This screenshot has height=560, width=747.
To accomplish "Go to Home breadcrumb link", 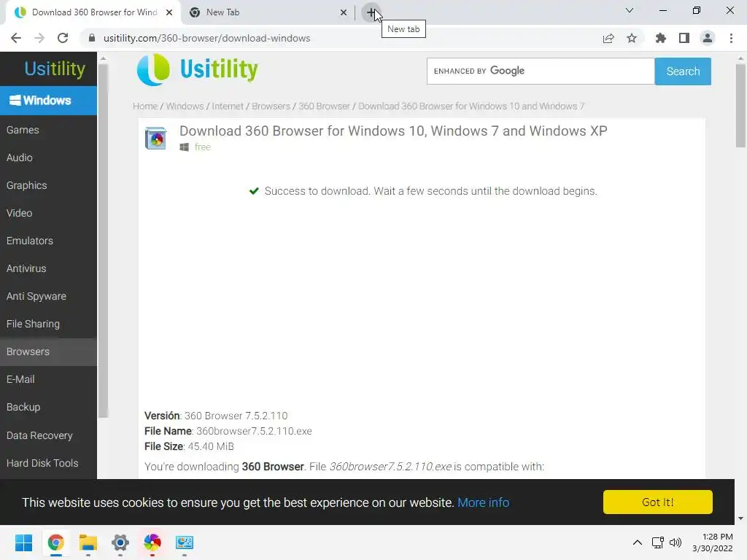I will pos(145,106).
